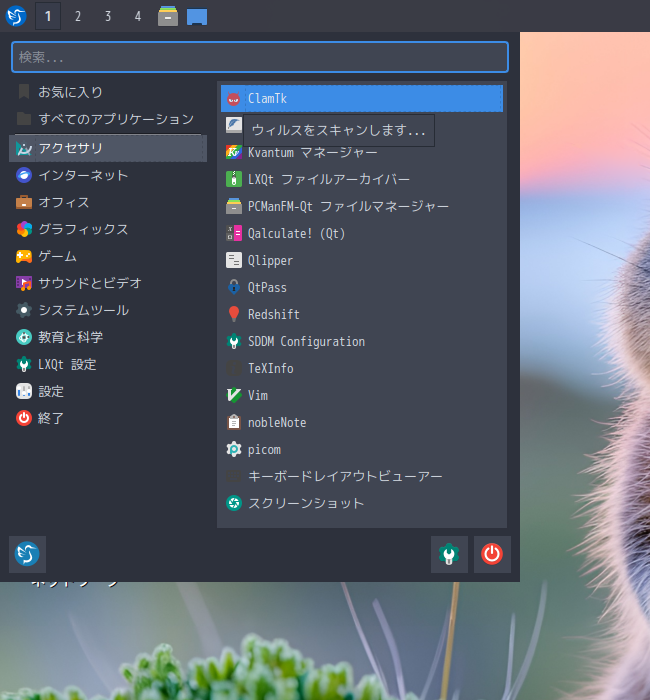Click the SDDM Configuration wrench icon

click(x=233, y=341)
